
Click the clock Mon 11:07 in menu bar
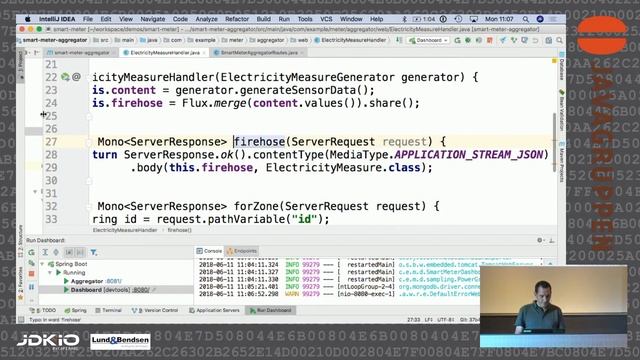(x=499, y=19)
